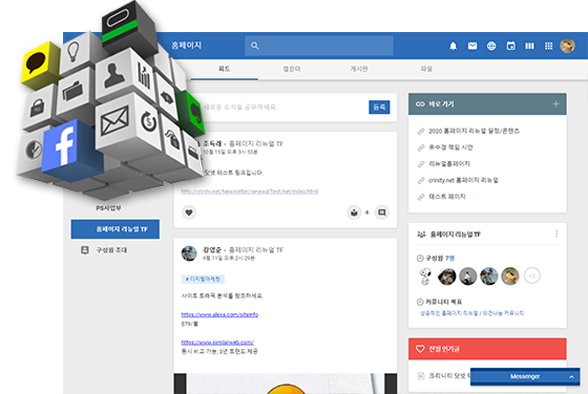
Task: Switch to the second tab next to Feed
Action: coord(291,69)
